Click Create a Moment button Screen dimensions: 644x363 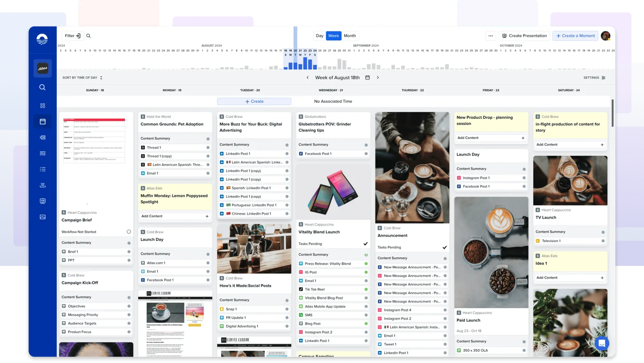pyautogui.click(x=575, y=36)
